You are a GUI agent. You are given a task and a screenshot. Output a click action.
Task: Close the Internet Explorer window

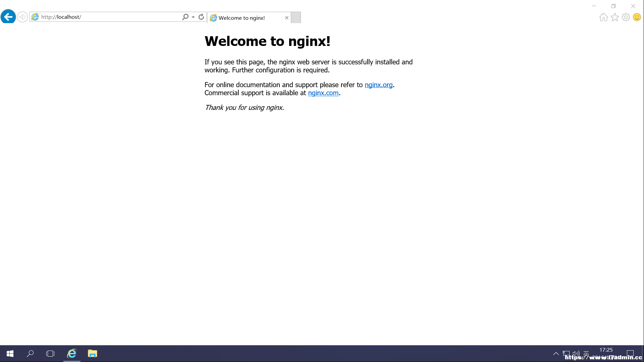coord(633,6)
